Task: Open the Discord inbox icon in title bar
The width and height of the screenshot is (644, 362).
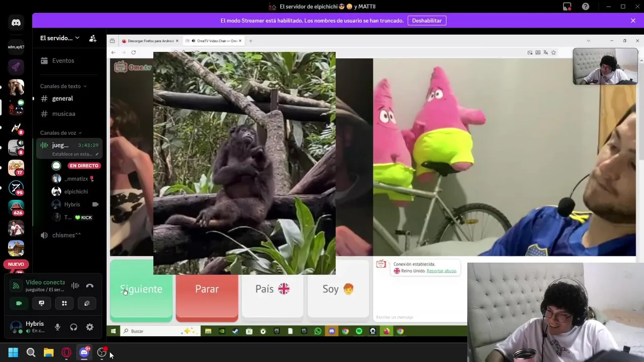Action: pyautogui.click(x=567, y=7)
